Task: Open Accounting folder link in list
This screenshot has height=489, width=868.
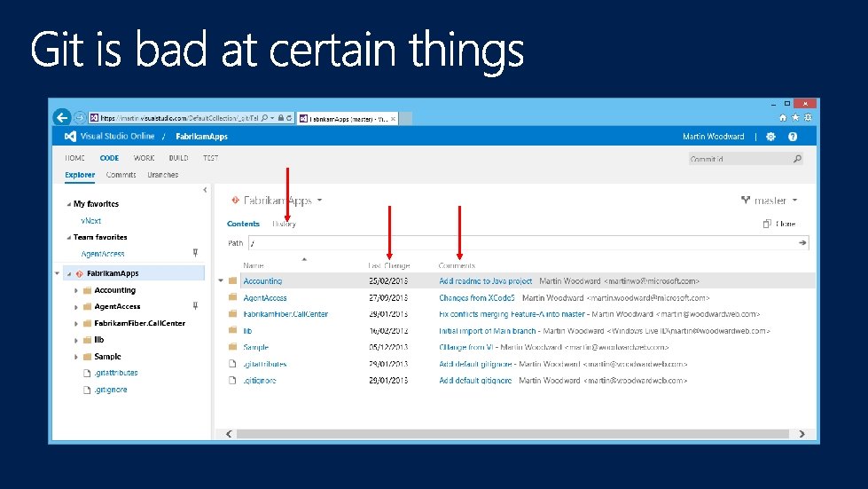Action: click(262, 280)
